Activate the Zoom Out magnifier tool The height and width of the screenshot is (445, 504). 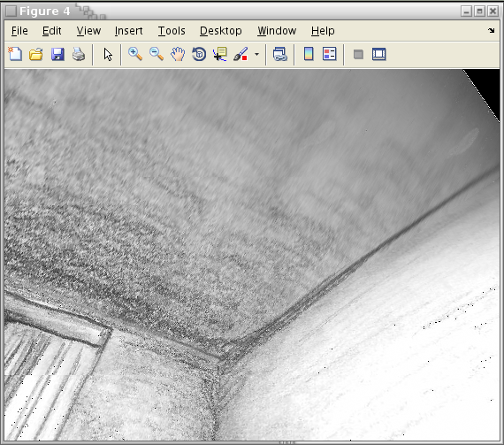(157, 54)
